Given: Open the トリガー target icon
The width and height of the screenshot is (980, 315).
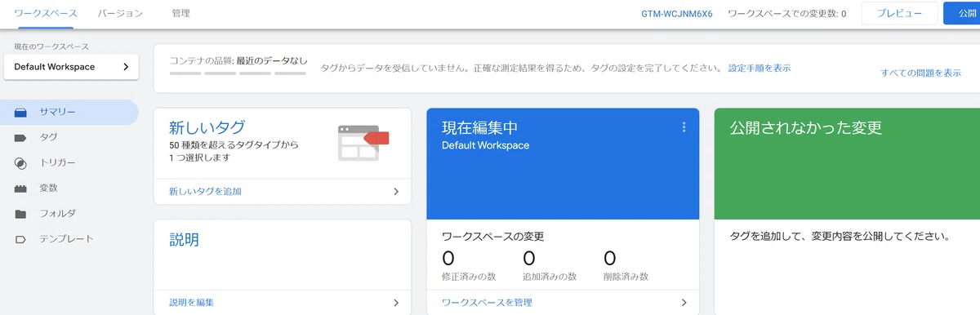Looking at the screenshot, I should (x=21, y=162).
